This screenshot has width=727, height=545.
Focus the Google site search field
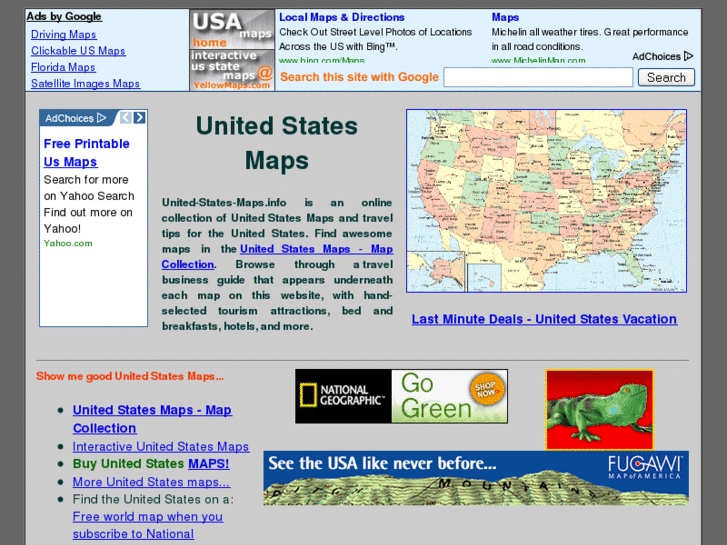538,77
